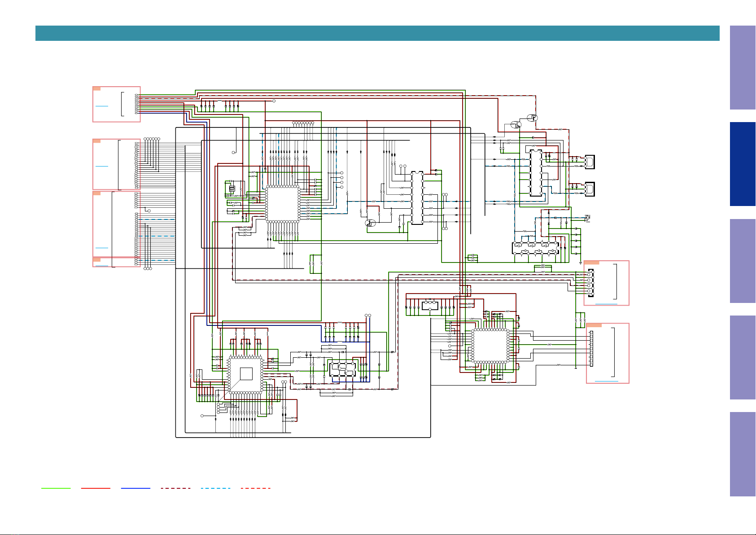Follow the blue link in the second left connector box
Viewport: 756px width, 535px height.
click(x=102, y=166)
